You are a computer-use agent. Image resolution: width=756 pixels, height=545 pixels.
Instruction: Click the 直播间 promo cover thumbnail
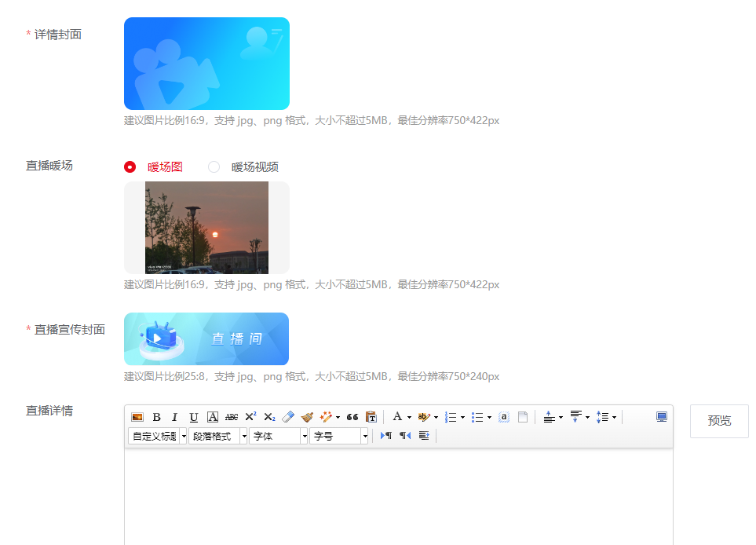point(206,339)
